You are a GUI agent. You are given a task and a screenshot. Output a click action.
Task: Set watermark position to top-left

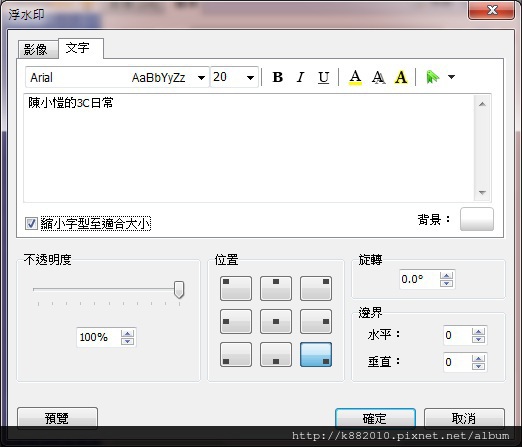[236, 288]
